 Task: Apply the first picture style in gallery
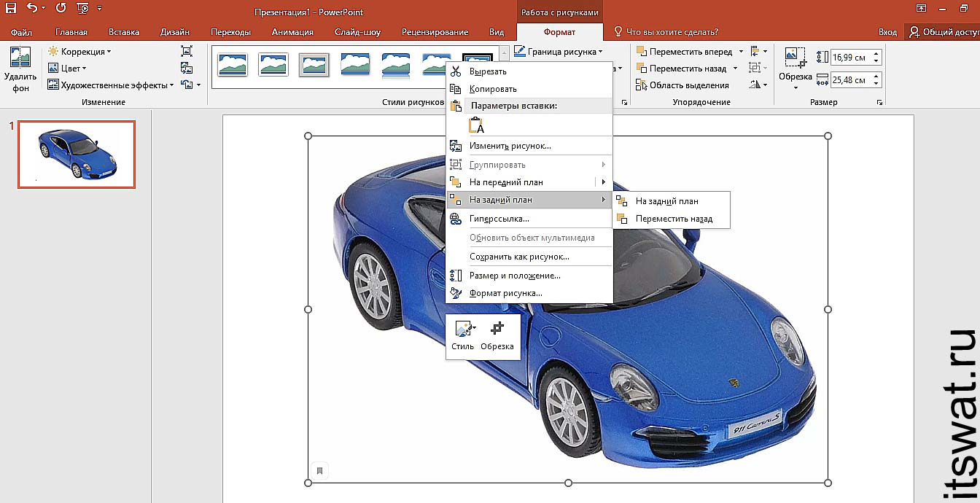point(233,65)
